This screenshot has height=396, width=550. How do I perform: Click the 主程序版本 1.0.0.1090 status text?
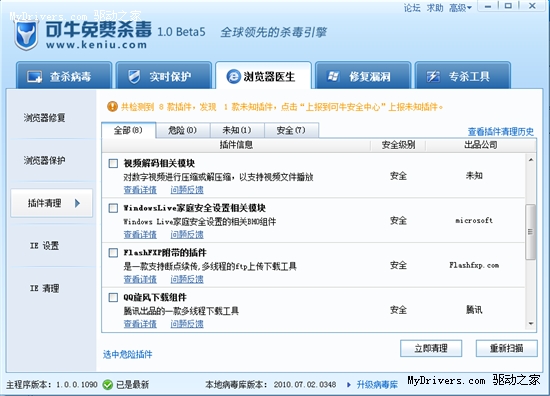[52, 385]
